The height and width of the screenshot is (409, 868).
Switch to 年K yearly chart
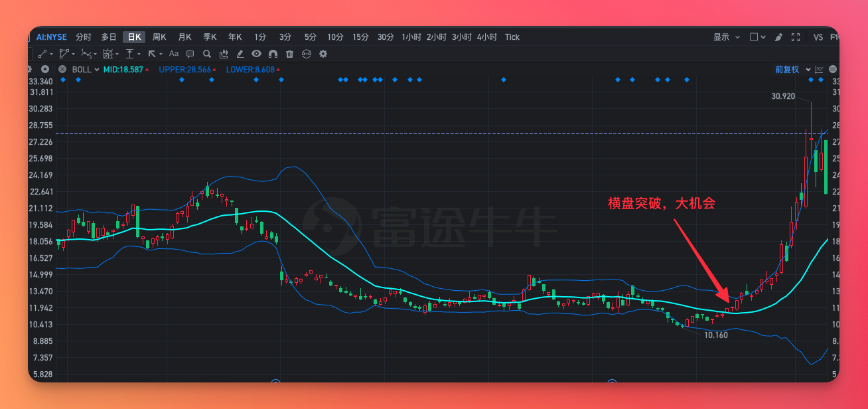coord(235,37)
